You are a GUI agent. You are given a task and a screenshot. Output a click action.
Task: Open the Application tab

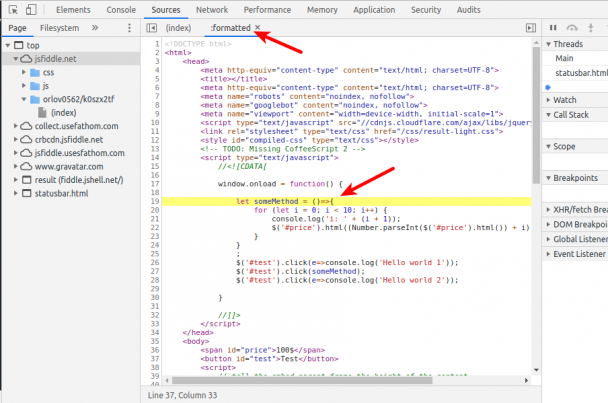click(x=374, y=10)
